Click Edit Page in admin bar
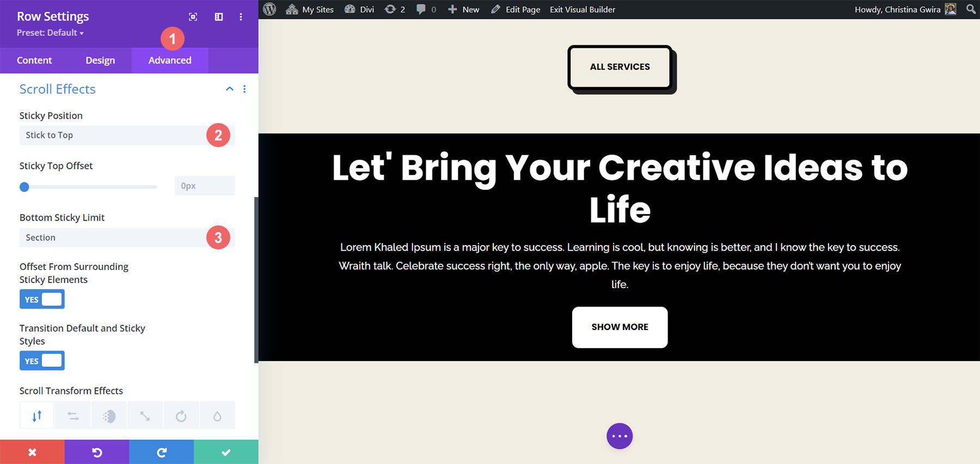This screenshot has width=980, height=464. click(x=516, y=9)
